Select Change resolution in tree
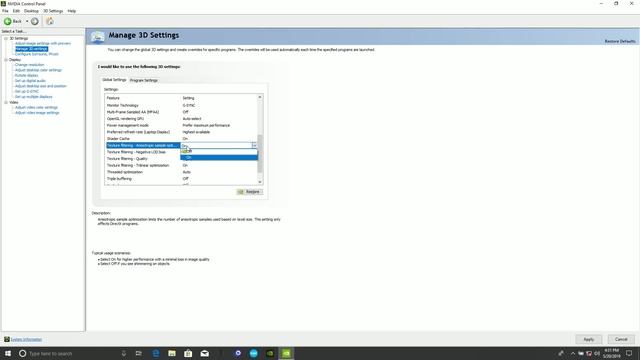The width and height of the screenshot is (640, 360). click(x=29, y=64)
